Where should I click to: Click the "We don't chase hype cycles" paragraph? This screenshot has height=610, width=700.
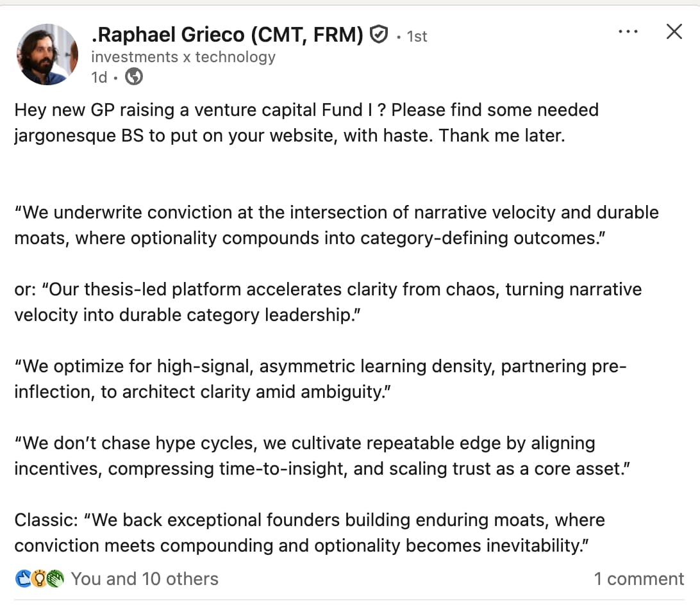[x=321, y=456]
